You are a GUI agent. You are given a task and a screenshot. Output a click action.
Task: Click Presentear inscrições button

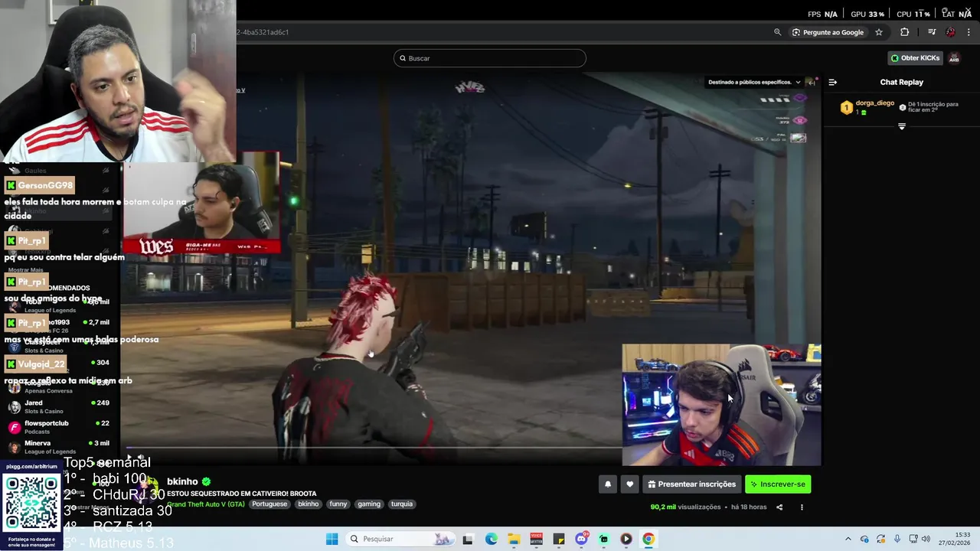coord(691,484)
